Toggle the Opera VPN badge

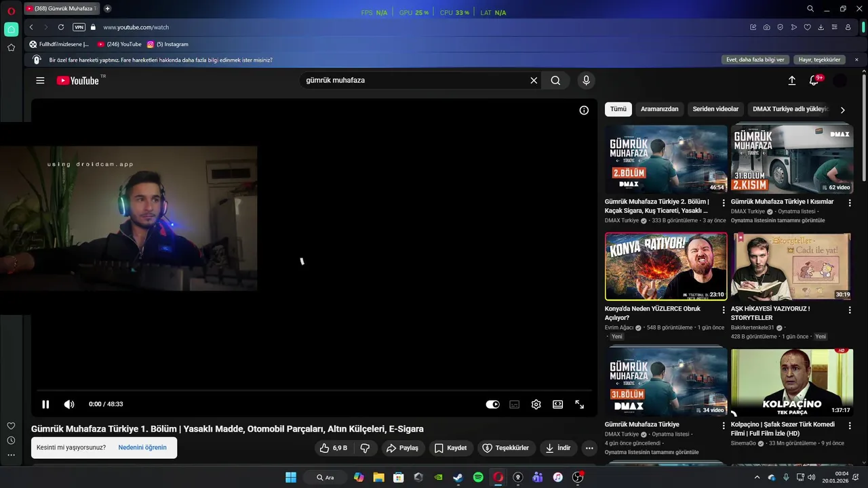click(79, 27)
